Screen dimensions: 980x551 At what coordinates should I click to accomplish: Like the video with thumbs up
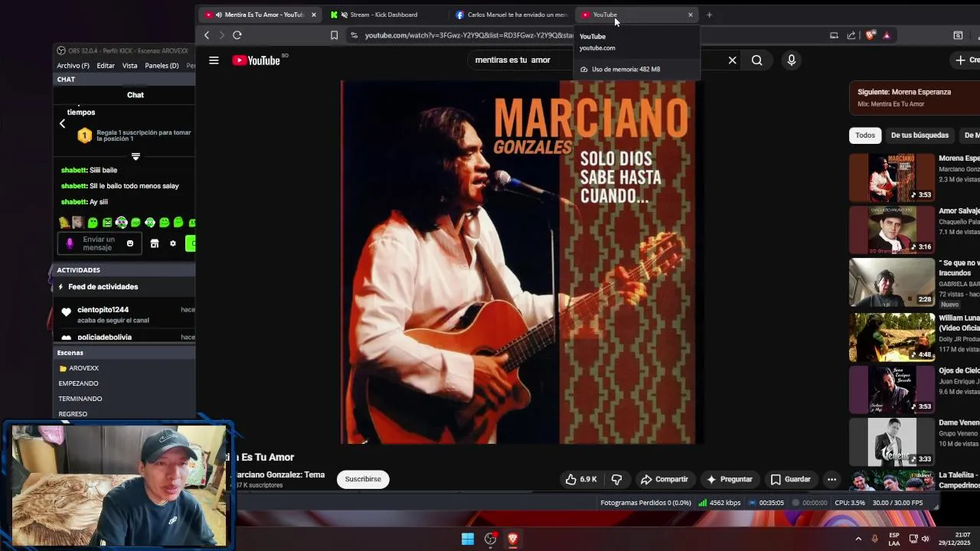(581, 479)
